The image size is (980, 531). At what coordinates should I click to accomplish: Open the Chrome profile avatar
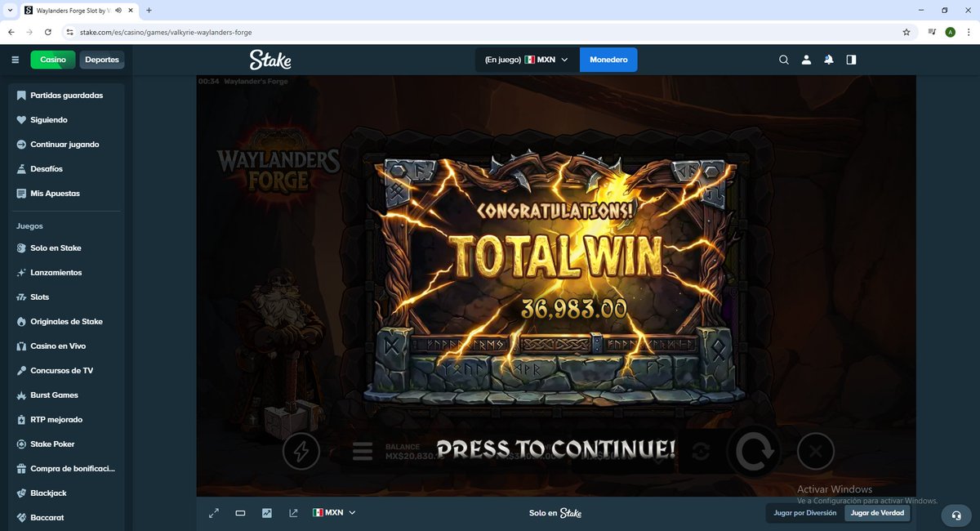pos(950,32)
